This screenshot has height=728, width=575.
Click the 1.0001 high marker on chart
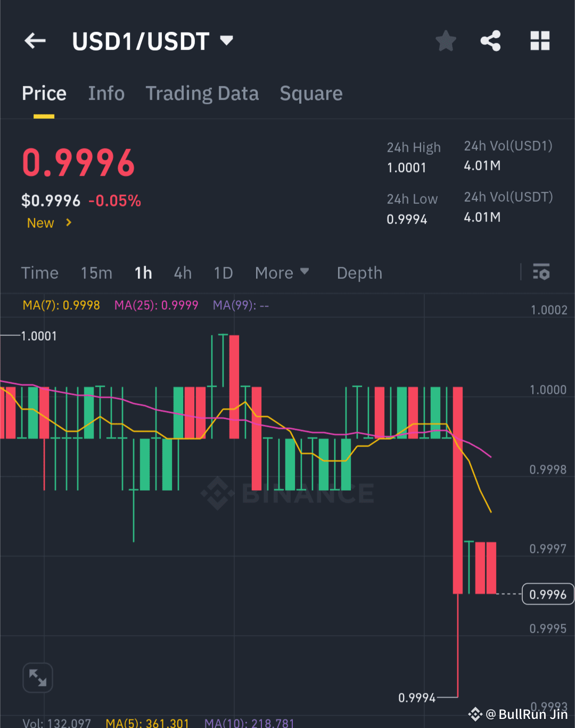tap(38, 336)
